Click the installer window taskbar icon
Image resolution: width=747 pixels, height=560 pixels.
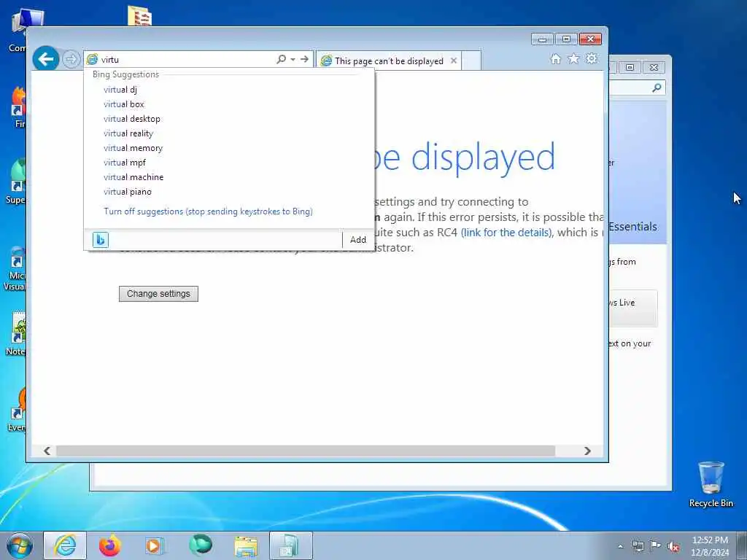coord(290,545)
